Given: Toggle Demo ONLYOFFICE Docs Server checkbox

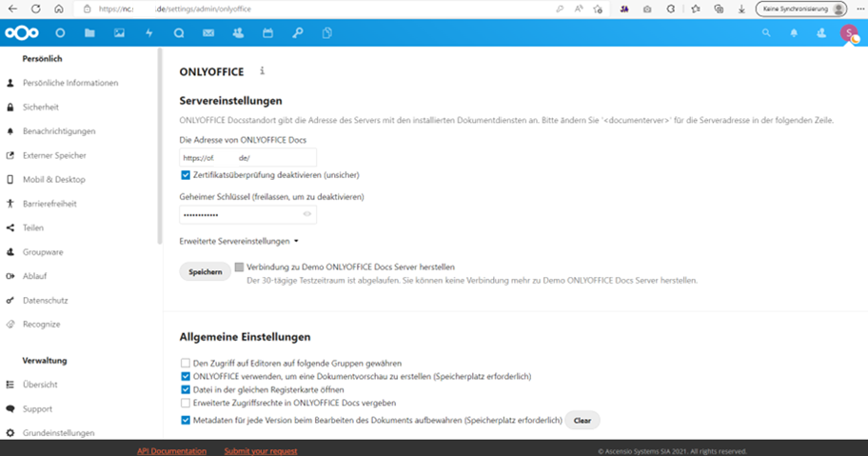Looking at the screenshot, I should tap(239, 267).
